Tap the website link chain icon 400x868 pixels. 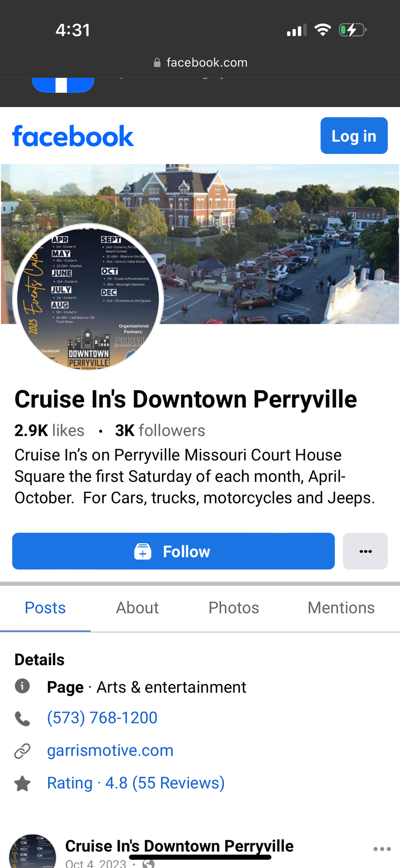(x=22, y=751)
